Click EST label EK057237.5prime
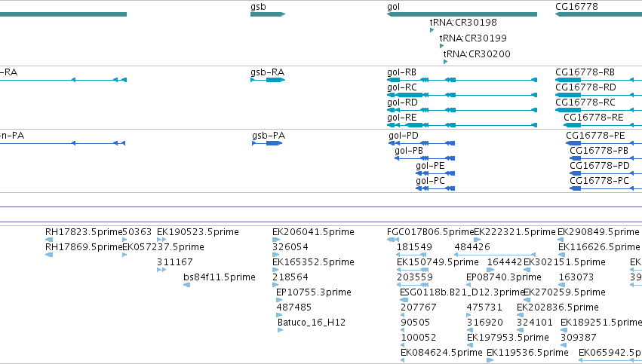Image resolution: width=642 pixels, height=364 pixels. point(164,247)
